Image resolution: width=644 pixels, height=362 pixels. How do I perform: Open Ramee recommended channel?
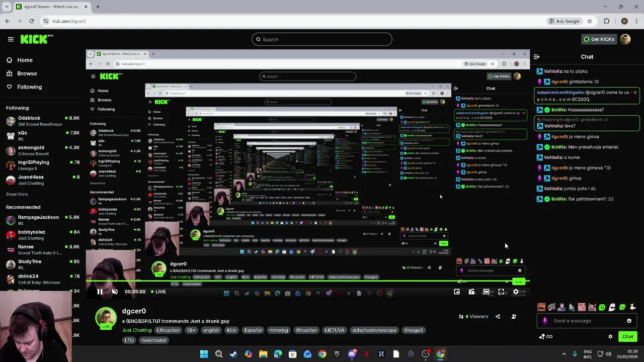pyautogui.click(x=43, y=249)
